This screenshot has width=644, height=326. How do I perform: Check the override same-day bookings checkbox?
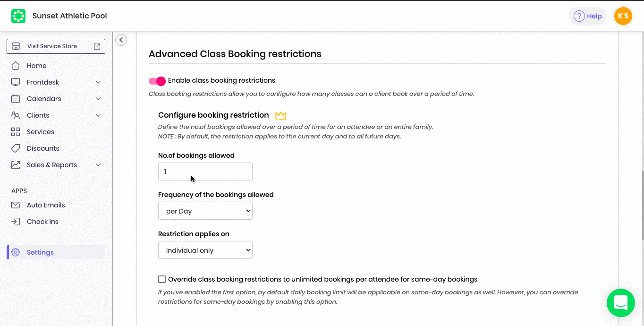tap(162, 279)
